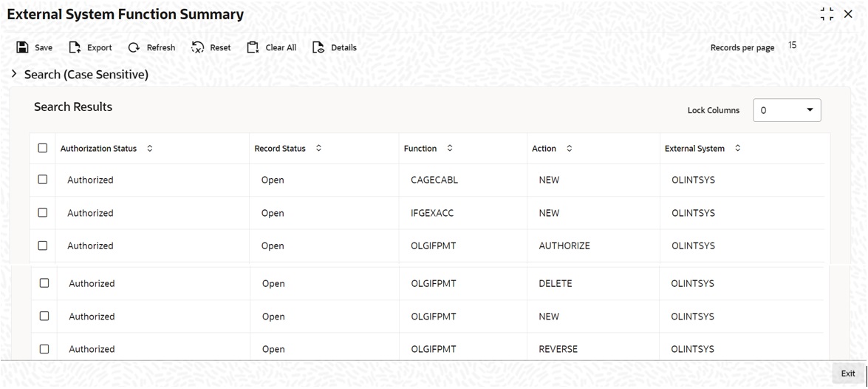Screen dimensions: 868x389
Task: Sort by Action column arrows
Action: tap(569, 149)
